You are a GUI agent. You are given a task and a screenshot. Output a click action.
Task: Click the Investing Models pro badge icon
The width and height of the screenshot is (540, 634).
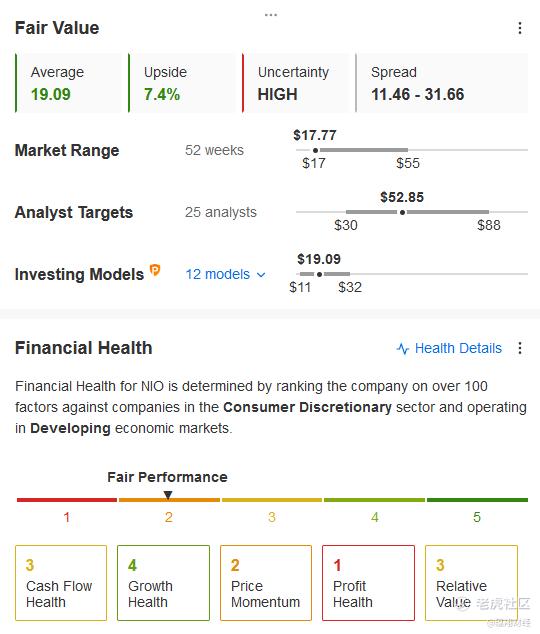155,269
